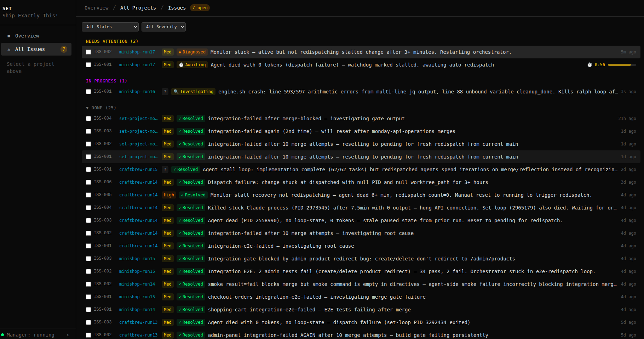The height and width of the screenshot is (339, 644).
Task: Open Overview from the breadcrumb trail
Action: (x=96, y=7)
